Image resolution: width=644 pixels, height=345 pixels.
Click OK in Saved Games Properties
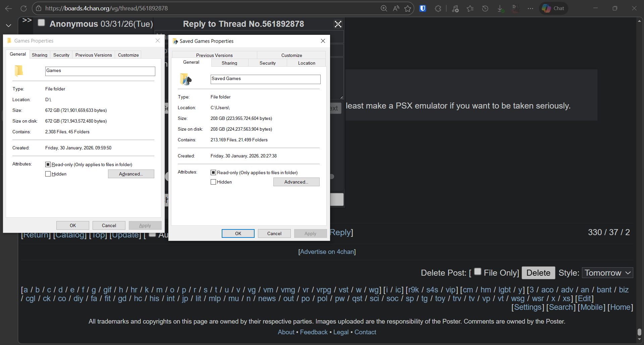(238, 233)
